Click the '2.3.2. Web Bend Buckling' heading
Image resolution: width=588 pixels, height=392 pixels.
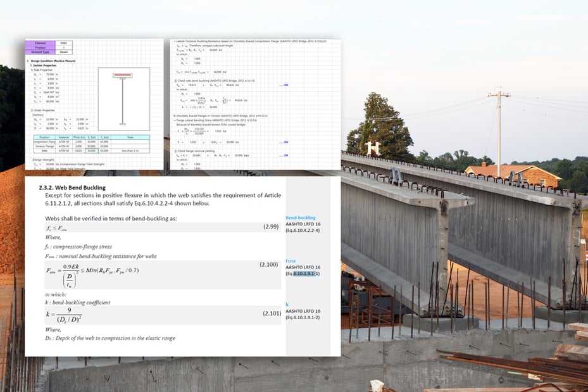point(72,187)
